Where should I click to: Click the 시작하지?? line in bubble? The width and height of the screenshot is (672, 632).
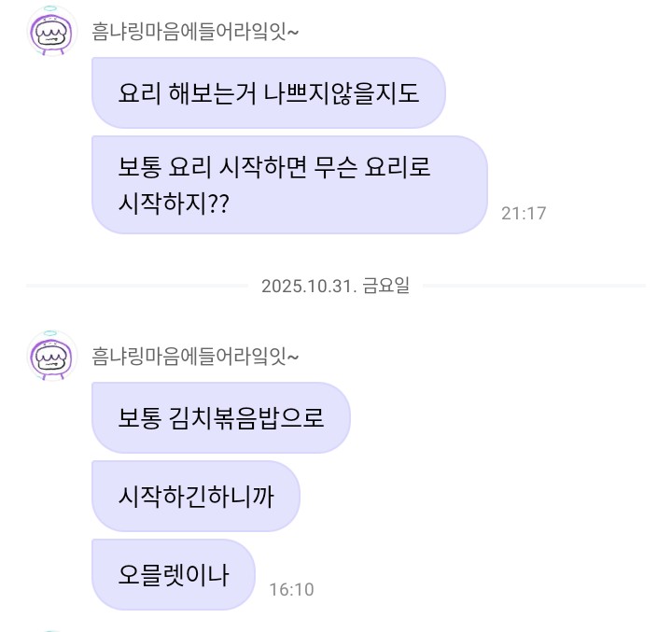pyautogui.click(x=174, y=202)
